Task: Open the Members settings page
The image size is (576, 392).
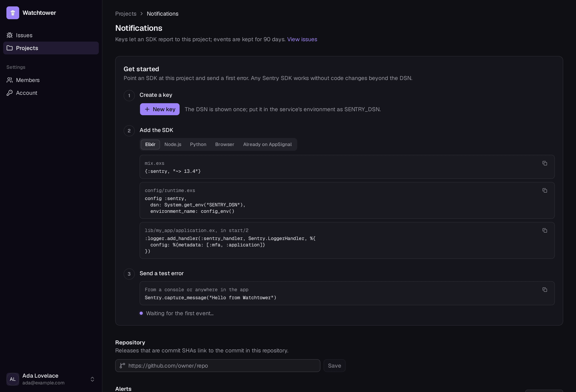Action: (51, 80)
